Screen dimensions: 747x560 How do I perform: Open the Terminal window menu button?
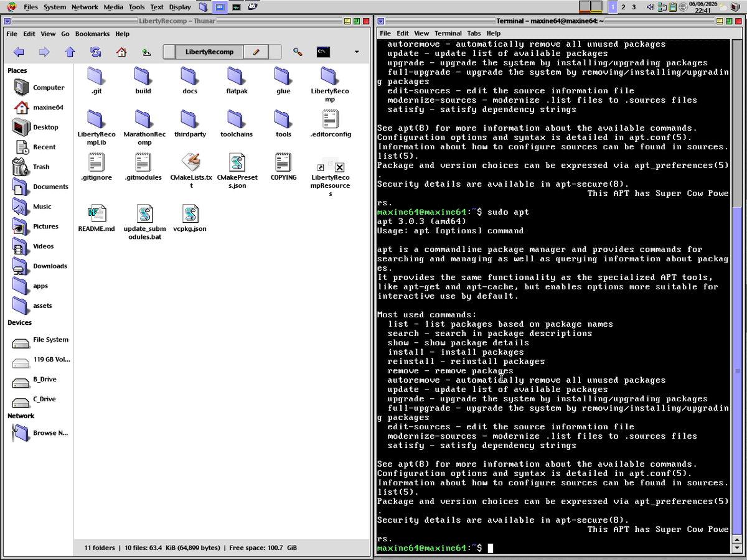pyautogui.click(x=380, y=21)
